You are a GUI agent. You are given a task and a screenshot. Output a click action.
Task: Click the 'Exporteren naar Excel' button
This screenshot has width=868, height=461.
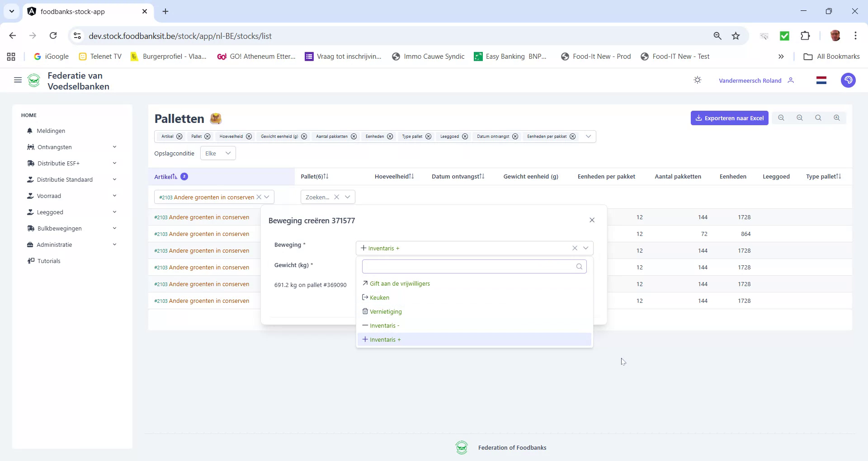(729, 118)
